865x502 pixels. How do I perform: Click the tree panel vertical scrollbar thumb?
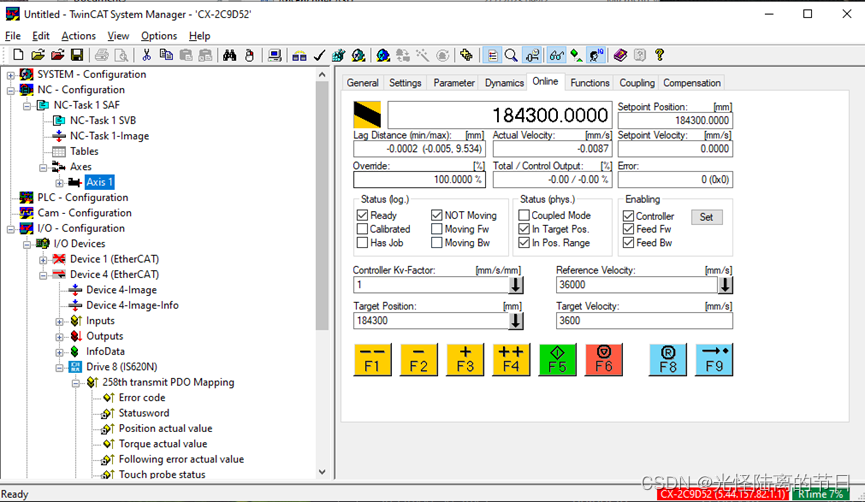click(322, 205)
